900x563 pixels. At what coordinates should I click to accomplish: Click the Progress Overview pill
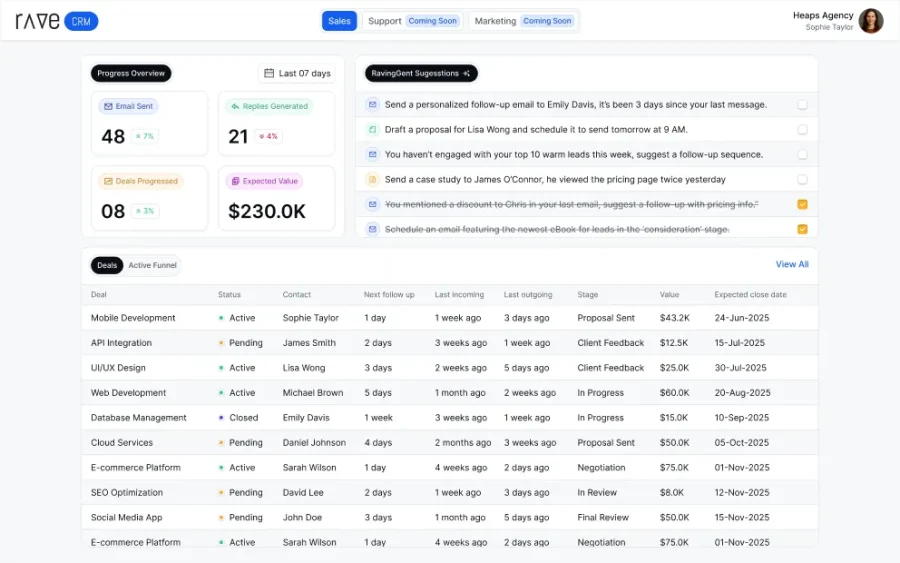pyautogui.click(x=131, y=73)
